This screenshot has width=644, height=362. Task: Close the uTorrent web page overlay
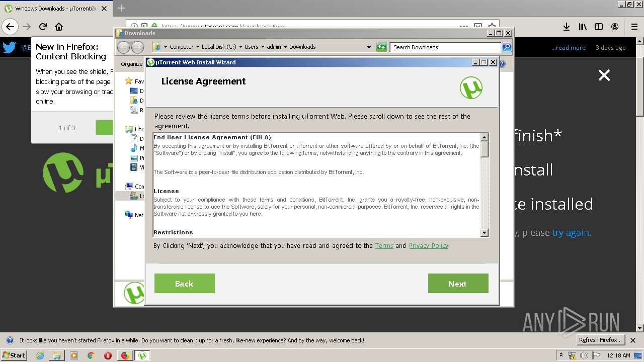pyautogui.click(x=604, y=75)
